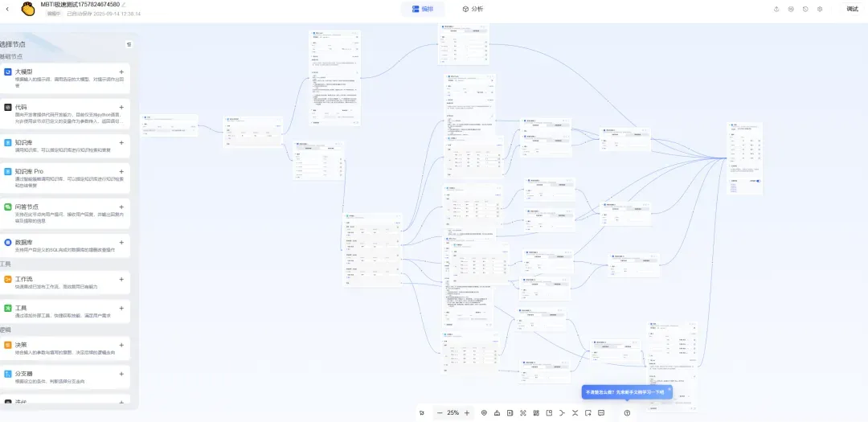Image resolution: width=868 pixels, height=422 pixels.
Task: Switch to the 分析 tab
Action: 473,9
